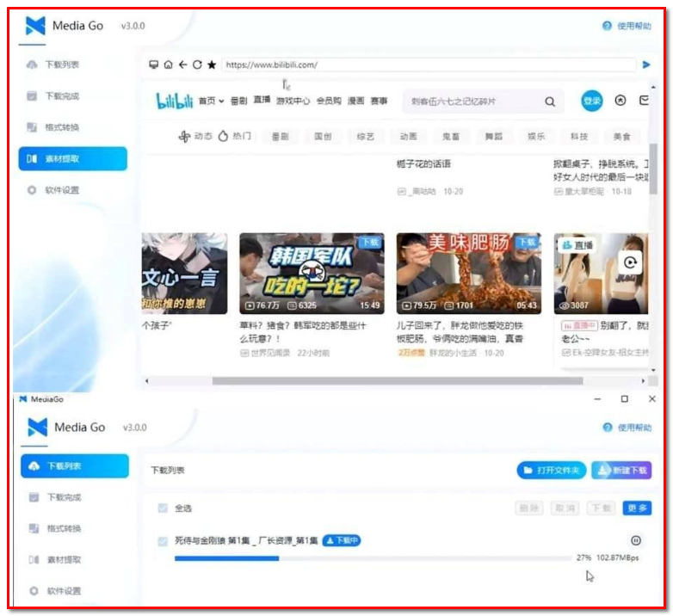Click the 新建下载 button
Viewport: 673px width, 616px height.
(x=621, y=471)
